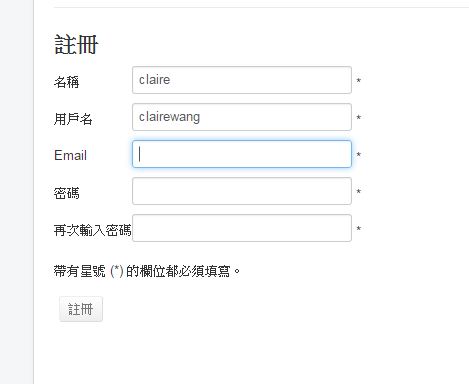The width and height of the screenshot is (469, 384).
Task: Select the 再次輸入密碼 confirmation input field
Action: (x=242, y=228)
